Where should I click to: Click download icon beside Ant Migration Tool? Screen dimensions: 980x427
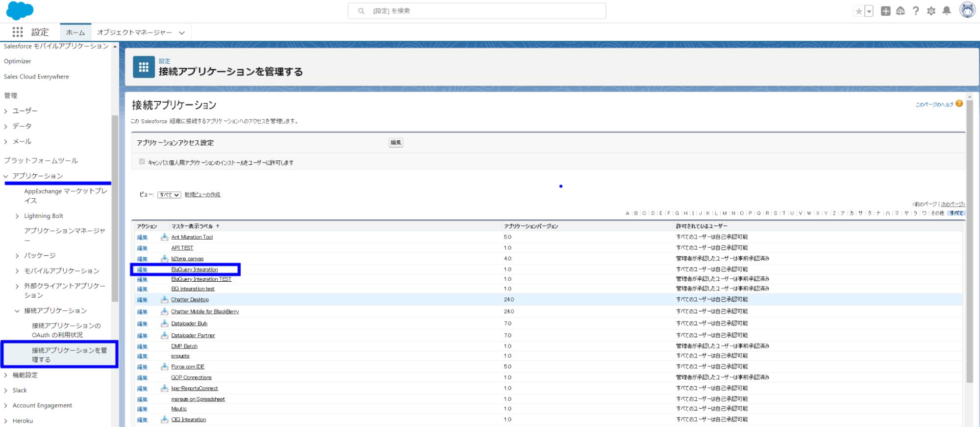point(164,237)
